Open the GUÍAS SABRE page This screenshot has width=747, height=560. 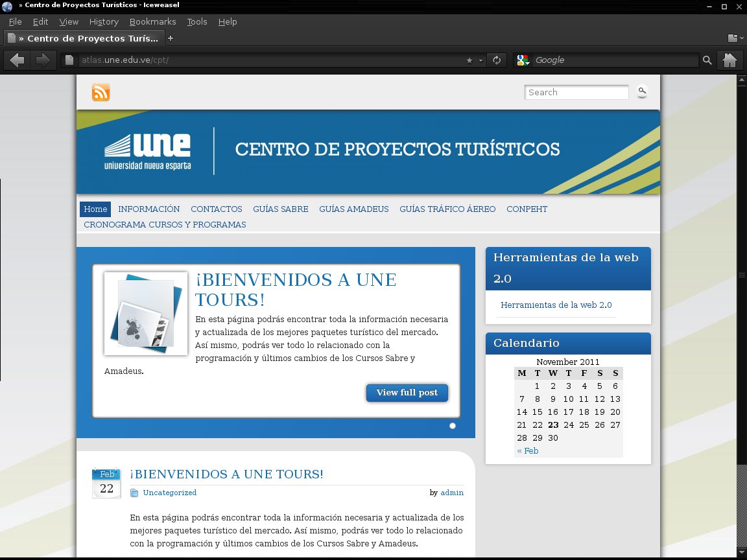pyautogui.click(x=281, y=209)
